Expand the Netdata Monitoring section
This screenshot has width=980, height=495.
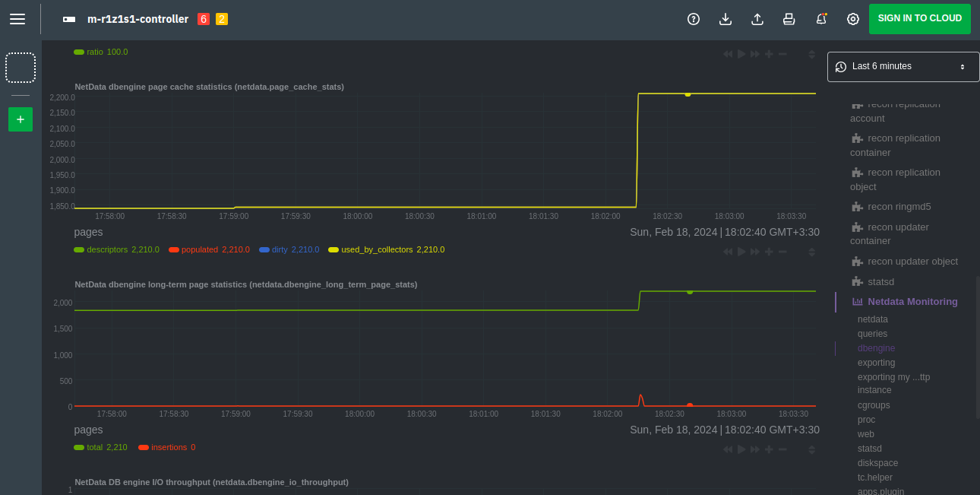912,302
